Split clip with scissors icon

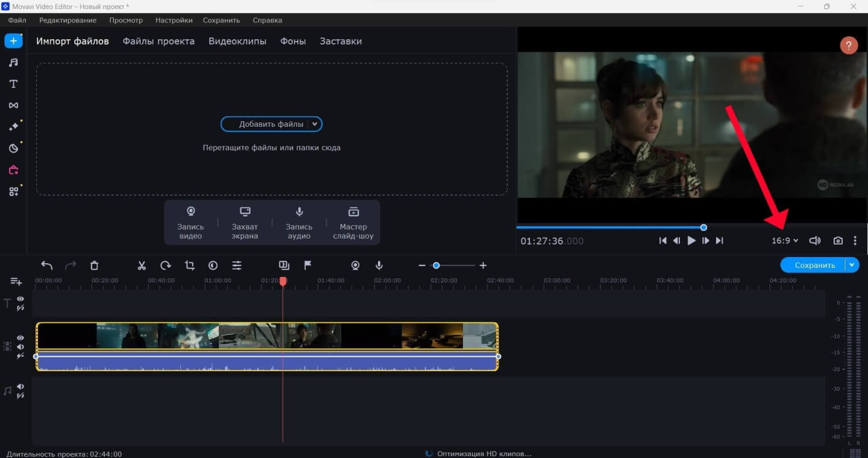point(142,265)
